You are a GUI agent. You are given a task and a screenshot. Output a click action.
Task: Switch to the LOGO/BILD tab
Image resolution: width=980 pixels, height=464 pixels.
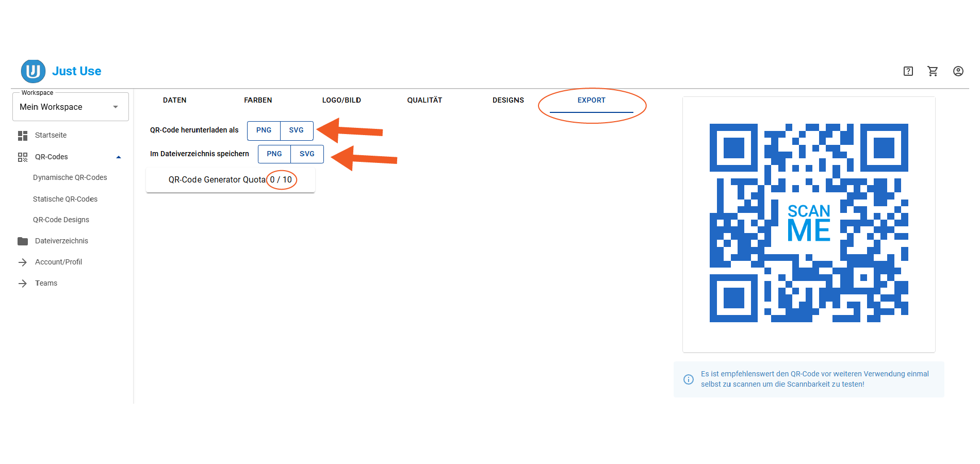(341, 101)
